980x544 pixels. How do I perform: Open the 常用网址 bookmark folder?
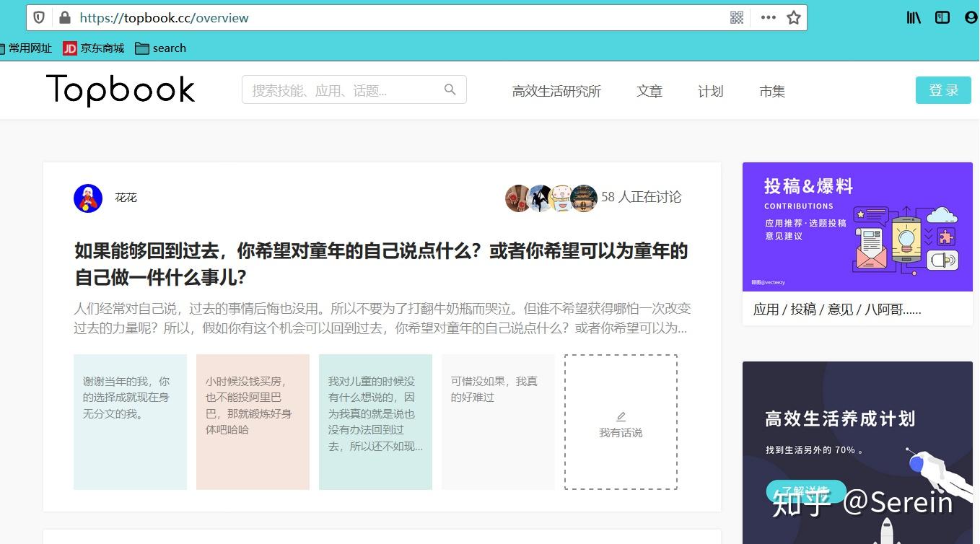coord(27,48)
